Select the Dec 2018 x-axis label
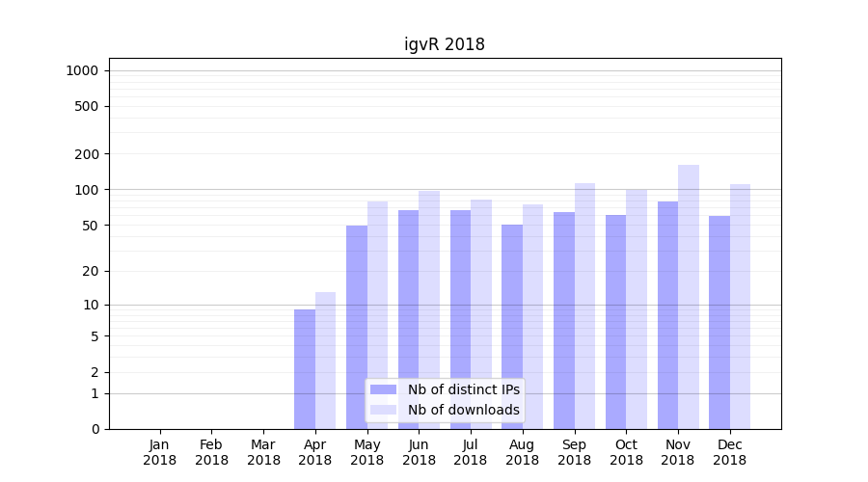868x482 pixels. 729,452
